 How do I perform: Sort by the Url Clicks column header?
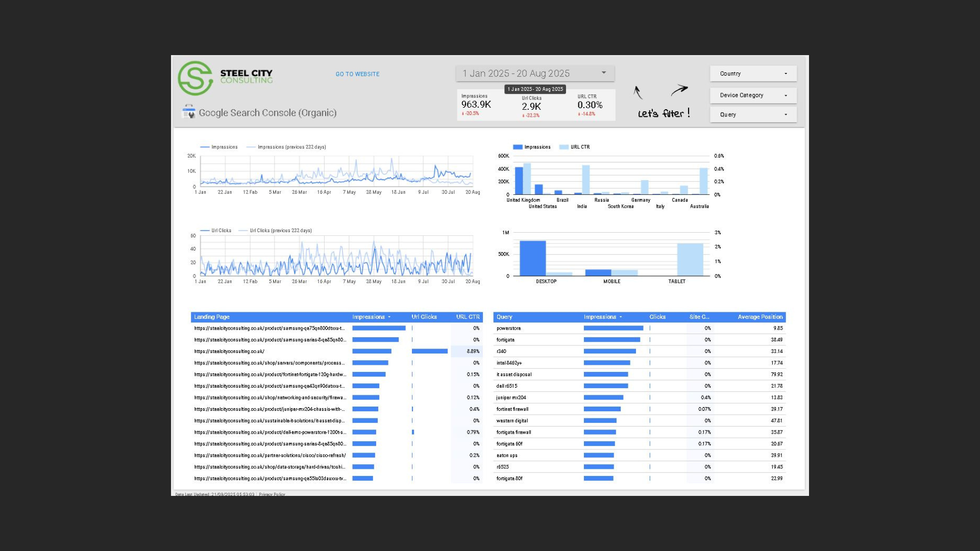coord(424,317)
